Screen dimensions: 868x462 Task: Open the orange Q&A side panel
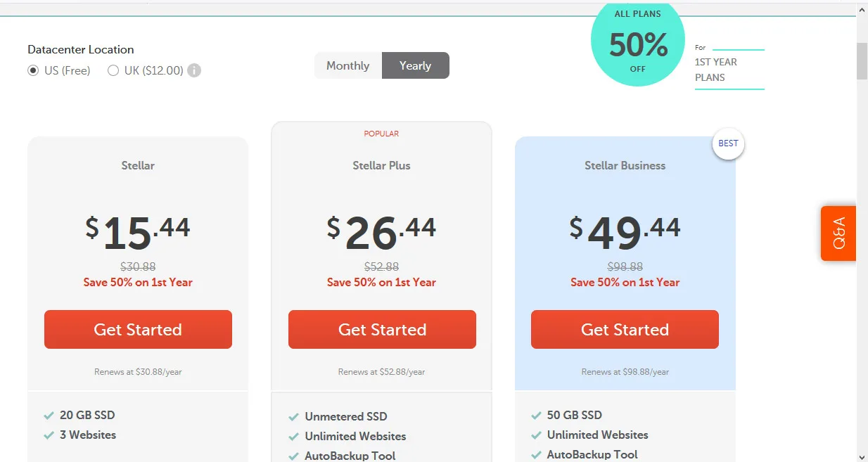[839, 233]
